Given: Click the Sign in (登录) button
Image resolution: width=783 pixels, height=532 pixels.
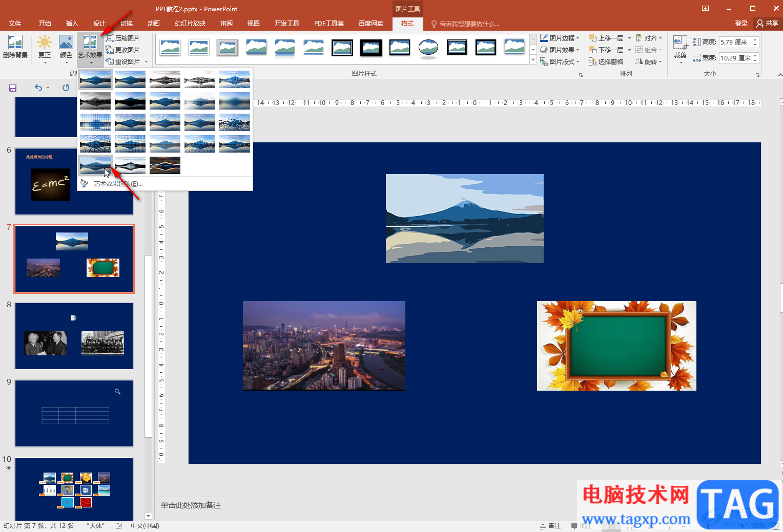Looking at the screenshot, I should coord(741,24).
